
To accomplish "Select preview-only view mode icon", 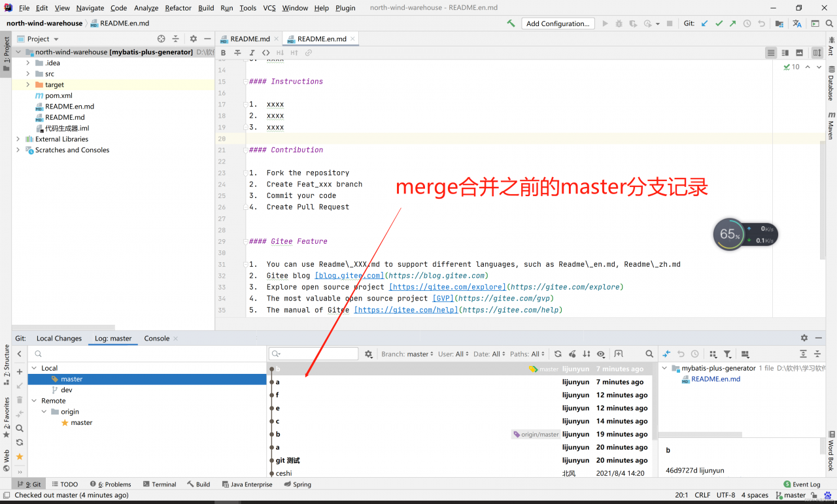I will [x=800, y=53].
